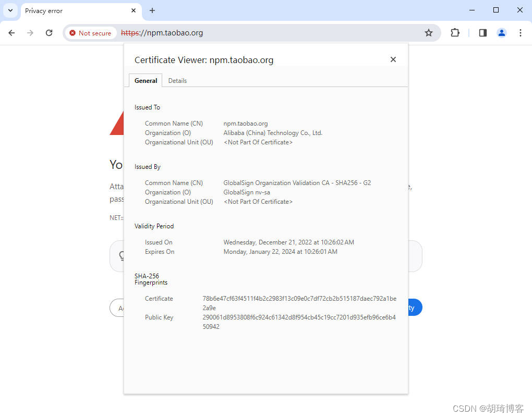The width and height of the screenshot is (532, 418).
Task: Click the Validity Period heading
Action: coord(154,226)
